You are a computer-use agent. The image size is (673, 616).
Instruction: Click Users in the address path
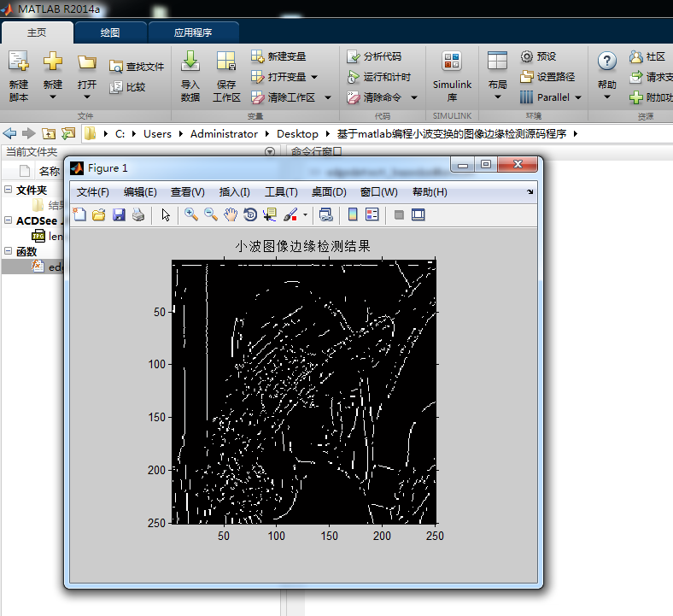pyautogui.click(x=157, y=134)
